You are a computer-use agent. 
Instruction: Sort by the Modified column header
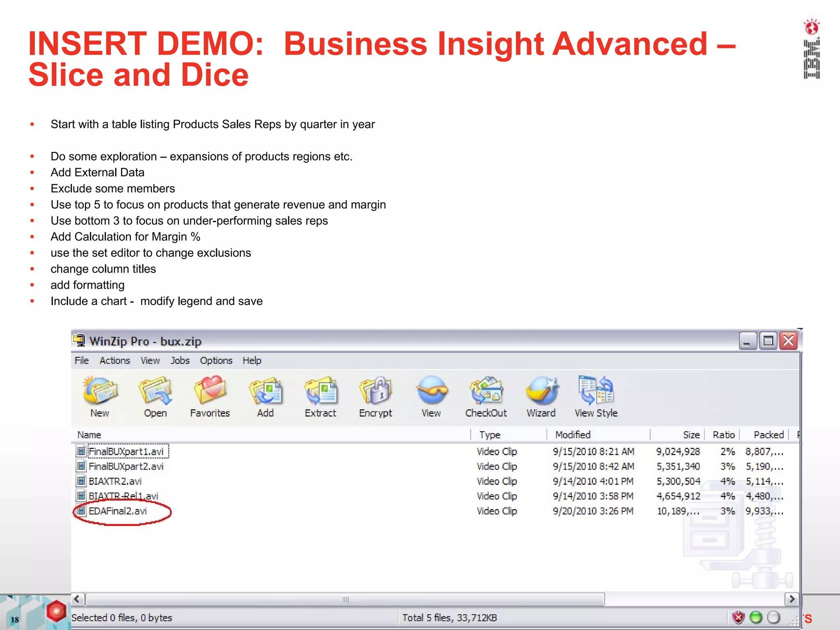click(x=599, y=435)
